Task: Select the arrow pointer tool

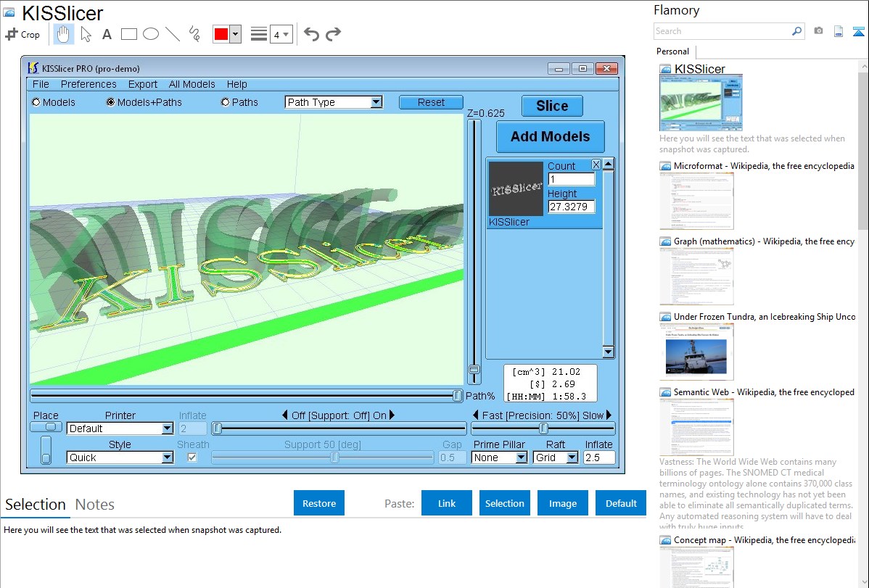Action: pyautogui.click(x=86, y=34)
